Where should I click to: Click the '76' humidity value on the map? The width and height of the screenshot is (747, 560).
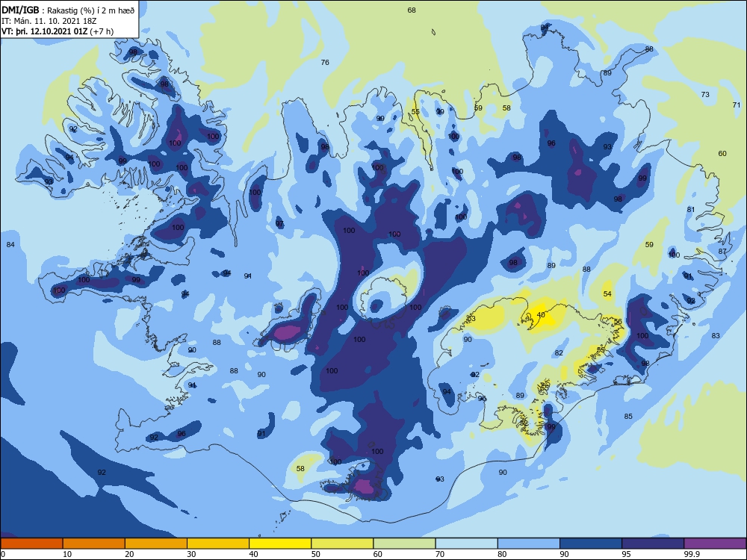pos(325,63)
